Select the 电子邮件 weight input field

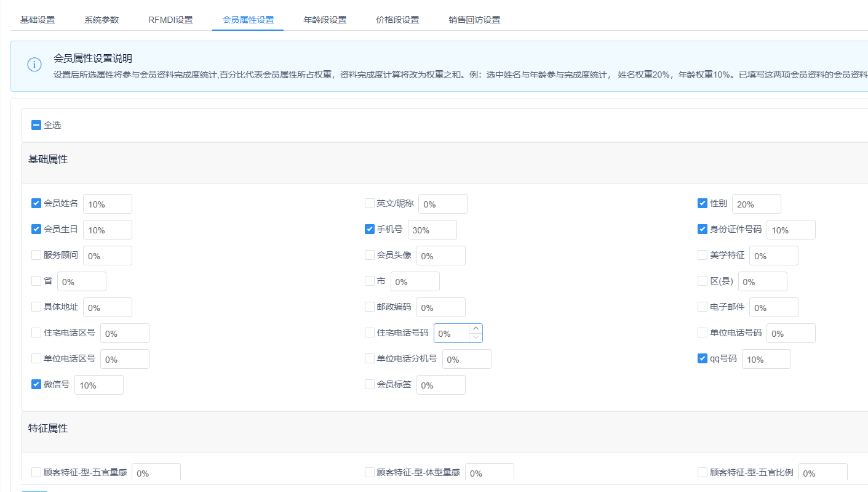(x=773, y=307)
